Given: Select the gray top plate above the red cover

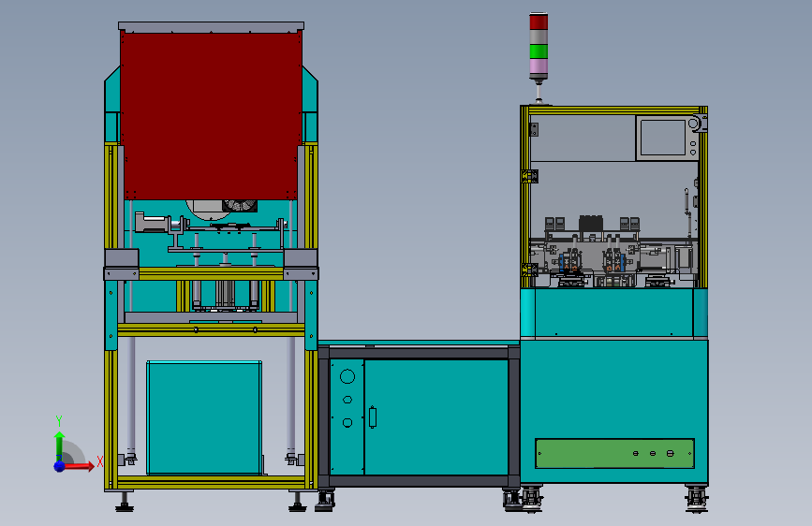Looking at the screenshot, I should coord(212,26).
